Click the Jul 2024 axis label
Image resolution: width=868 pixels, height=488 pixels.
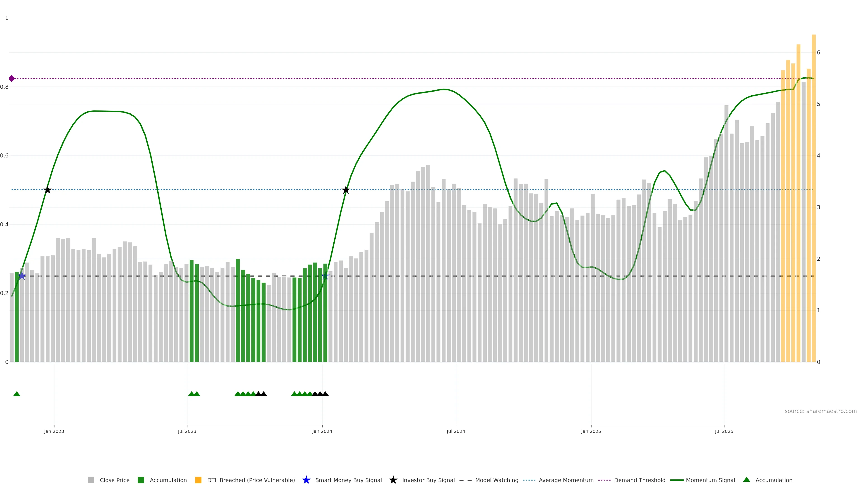click(x=455, y=431)
